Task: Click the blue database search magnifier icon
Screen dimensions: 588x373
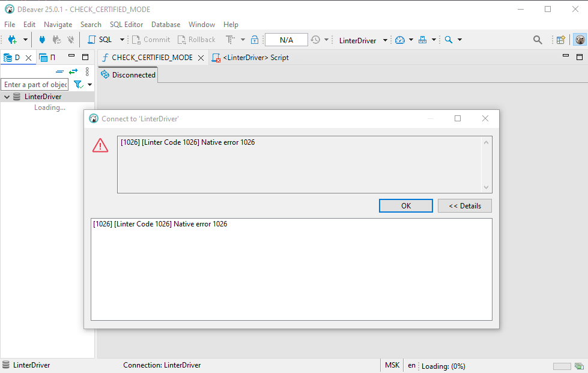Action: [x=448, y=40]
